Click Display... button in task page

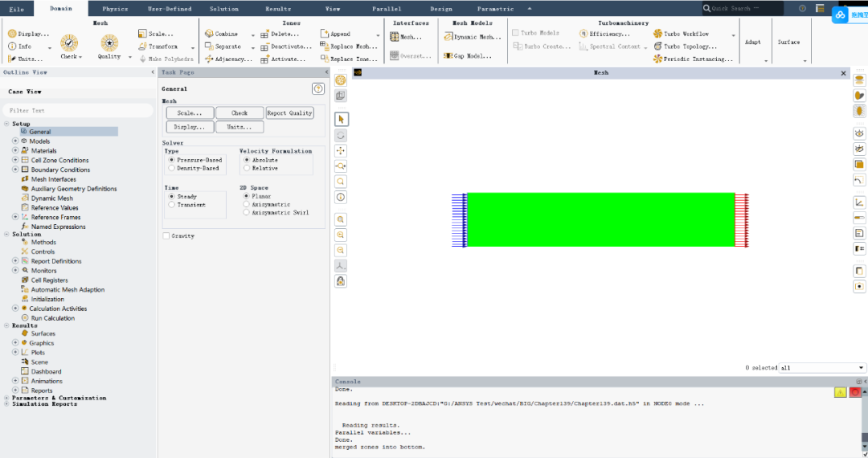190,127
